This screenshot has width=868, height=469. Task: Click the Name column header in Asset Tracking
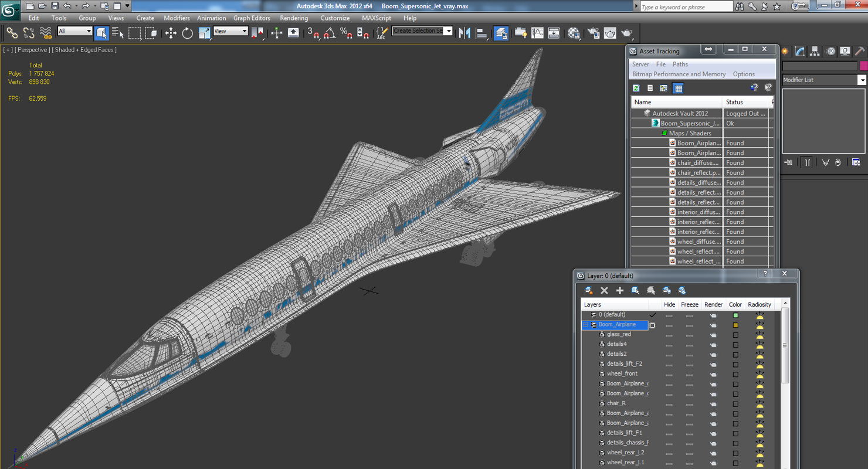click(x=677, y=102)
